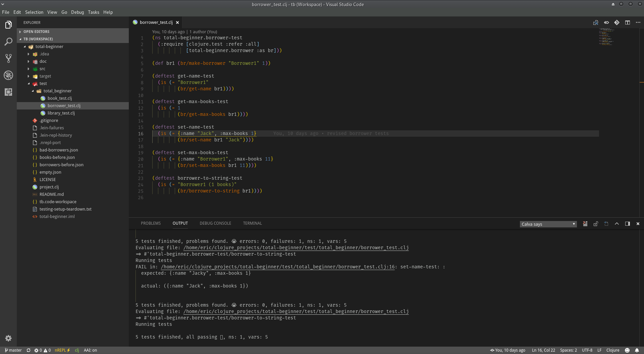
Task: Maximize panel with the chevron toggle
Action: click(617, 223)
